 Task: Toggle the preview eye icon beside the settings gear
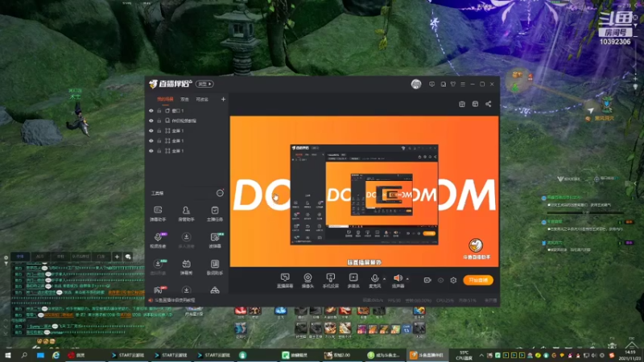[440, 280]
